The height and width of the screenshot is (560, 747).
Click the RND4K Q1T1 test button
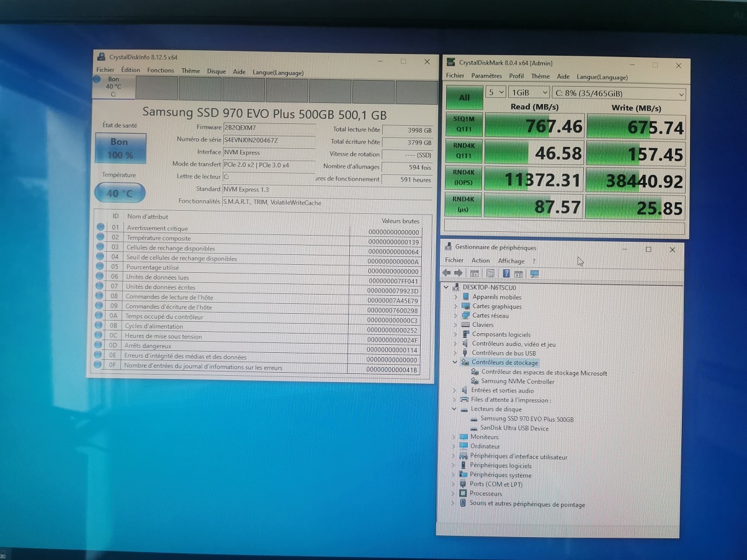[463, 153]
